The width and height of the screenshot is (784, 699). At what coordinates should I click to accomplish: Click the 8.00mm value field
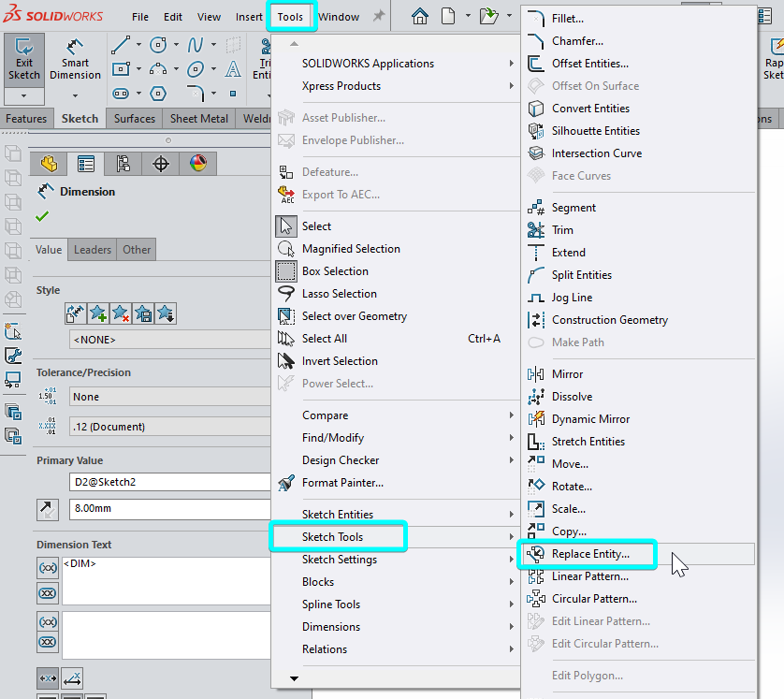[170, 509]
